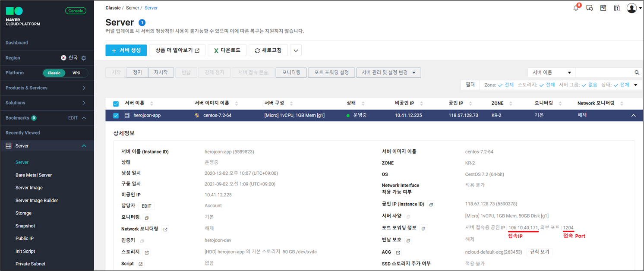
Task: Click the checklist notes icon in header
Action: [603, 8]
